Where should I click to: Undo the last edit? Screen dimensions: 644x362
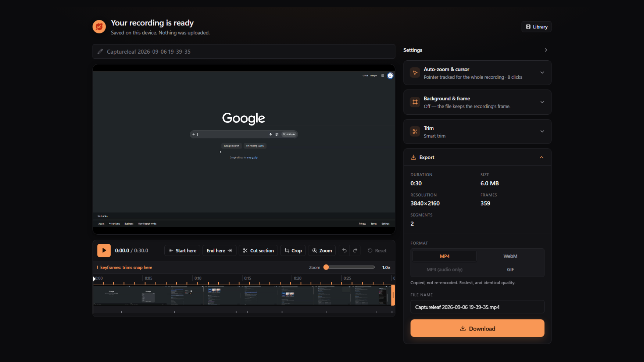[x=344, y=250]
